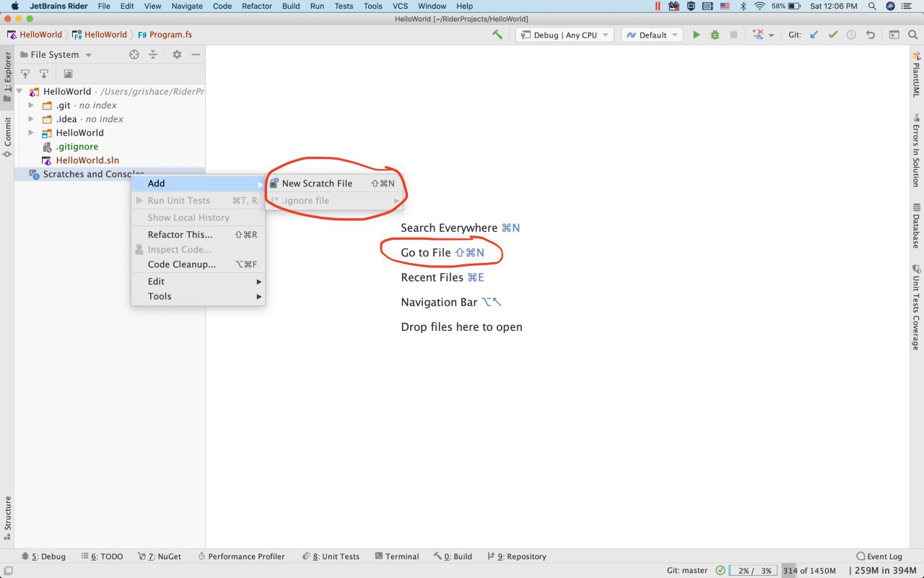Click the Wi-Fi icon in menu bar
924x578 pixels.
point(759,6)
